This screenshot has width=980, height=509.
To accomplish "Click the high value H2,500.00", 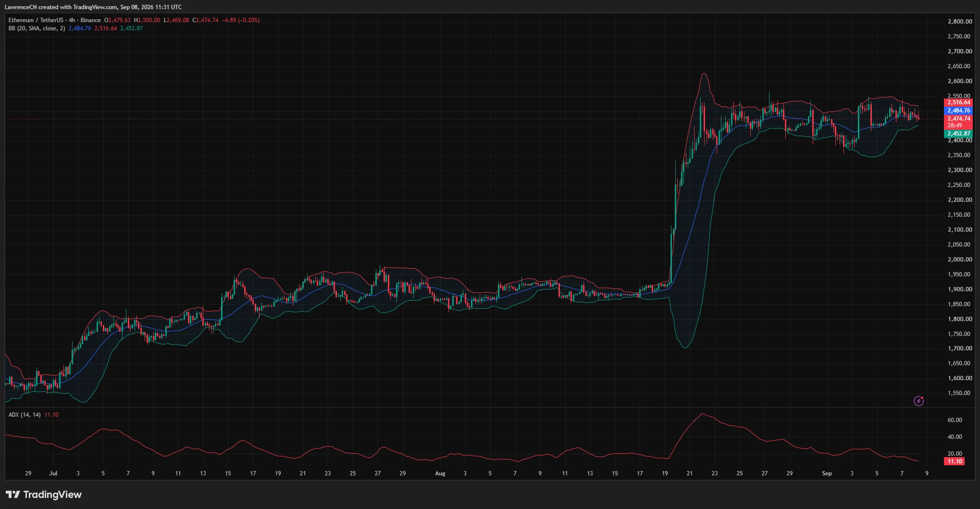I will (x=147, y=20).
